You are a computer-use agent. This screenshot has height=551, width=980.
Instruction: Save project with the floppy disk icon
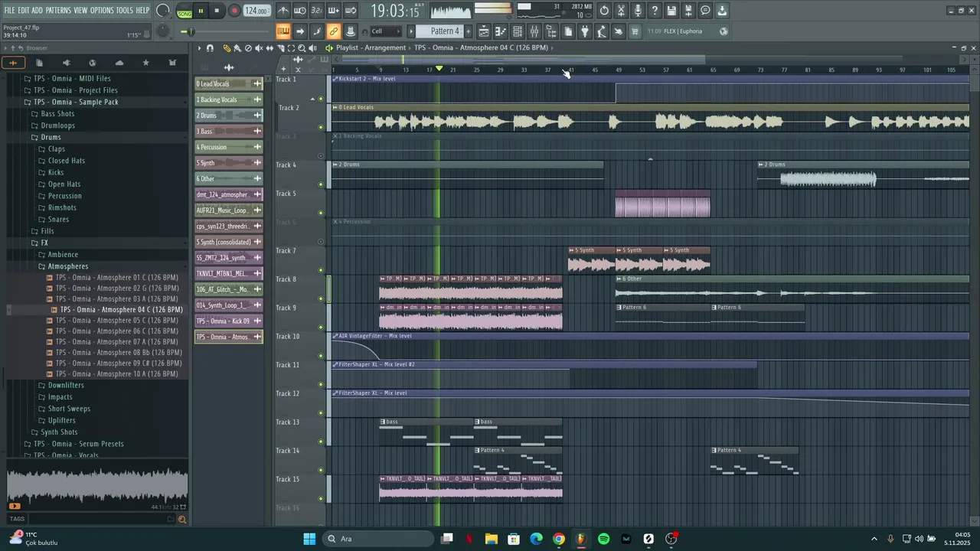pos(671,11)
